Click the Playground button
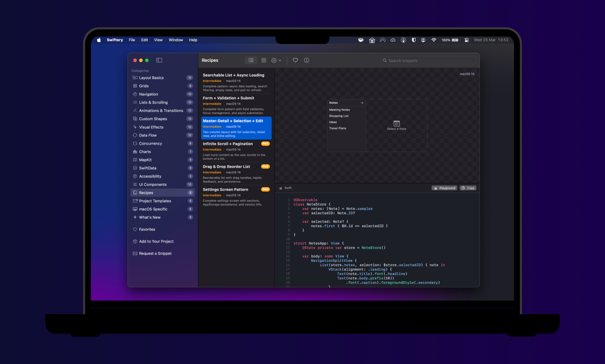This screenshot has width=605, height=364. [444, 188]
